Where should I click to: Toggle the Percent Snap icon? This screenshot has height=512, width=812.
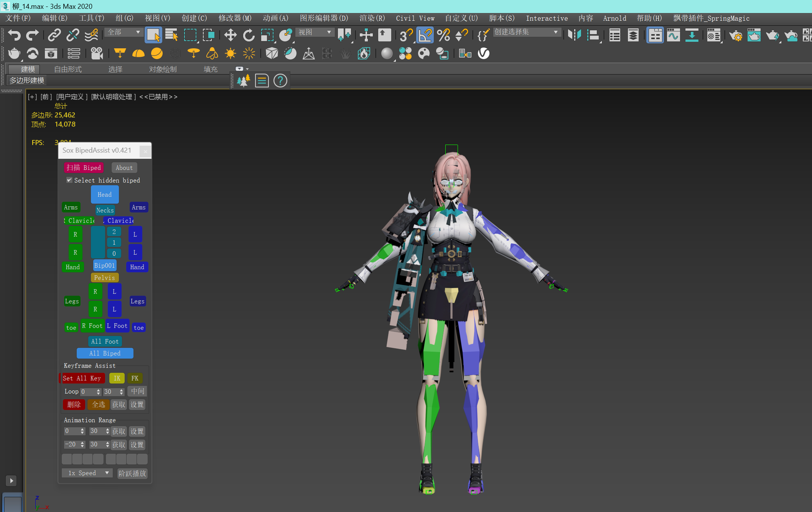coord(443,35)
